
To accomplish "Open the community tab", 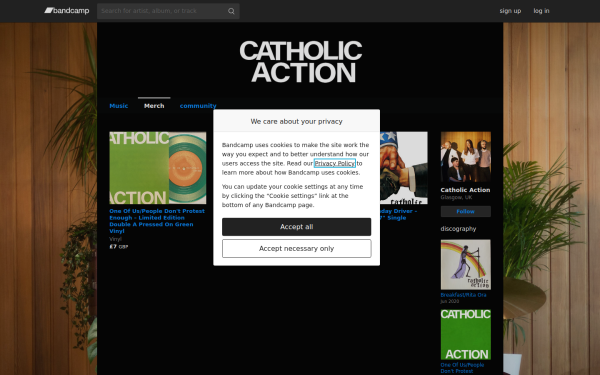I will point(198,106).
